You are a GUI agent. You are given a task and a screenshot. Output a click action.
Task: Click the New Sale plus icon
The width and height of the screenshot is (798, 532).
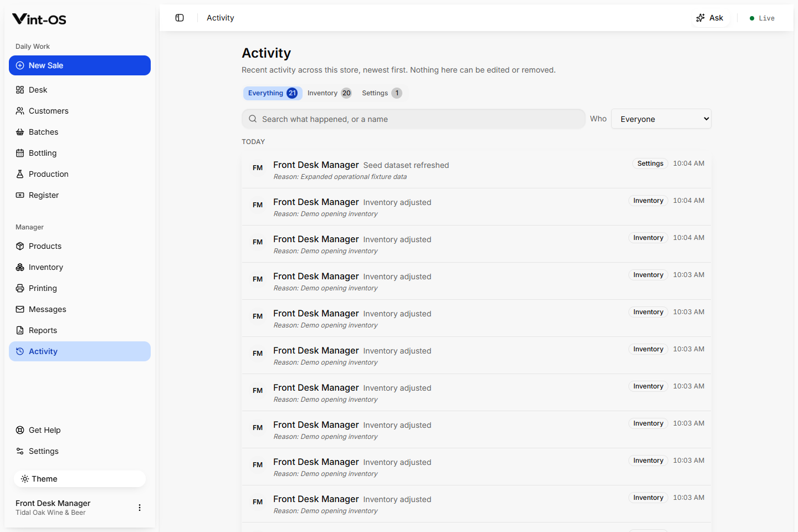(x=20, y=65)
